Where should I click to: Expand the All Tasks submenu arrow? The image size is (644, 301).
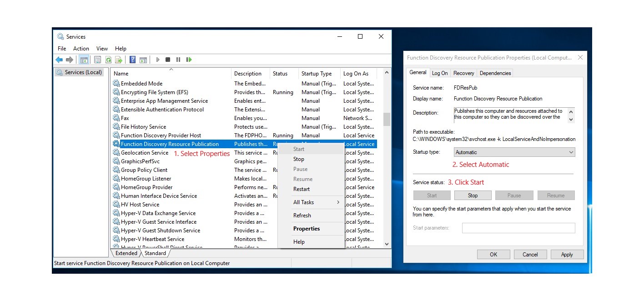[x=338, y=202]
